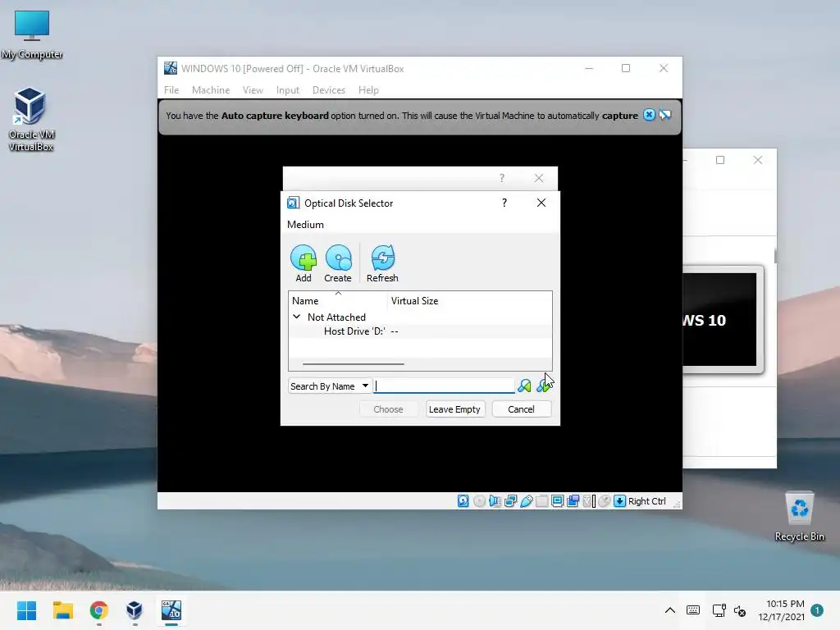Select Host Drive 'D:' row
This screenshot has width=840, height=630.
420,331
